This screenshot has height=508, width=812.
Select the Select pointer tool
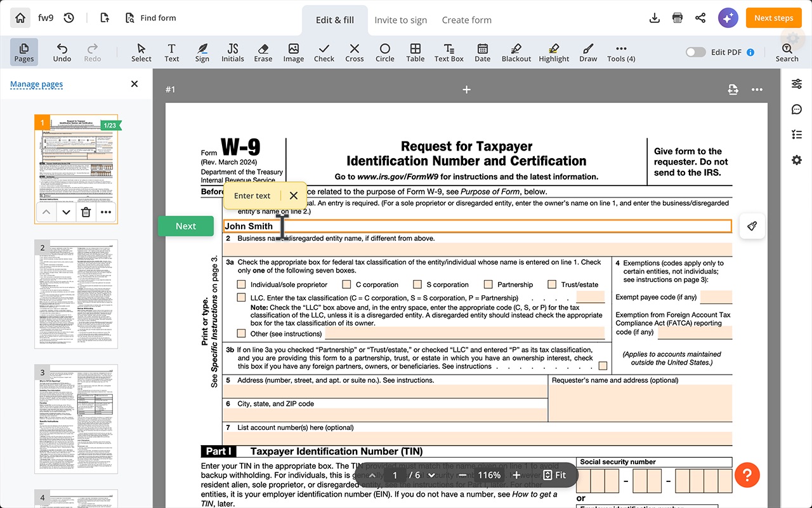pyautogui.click(x=141, y=52)
